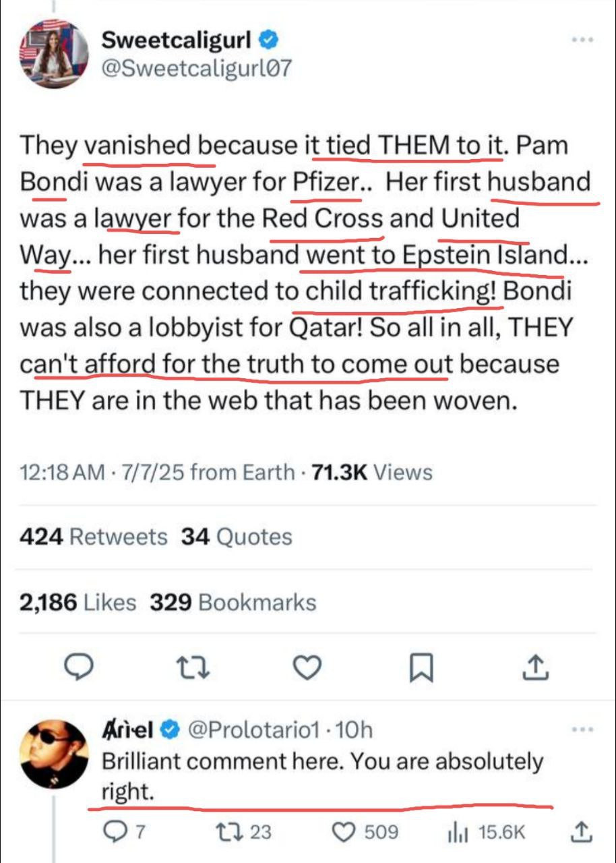View the 424 Retweets list
Viewport: 616px width, 863px height.
(x=94, y=537)
